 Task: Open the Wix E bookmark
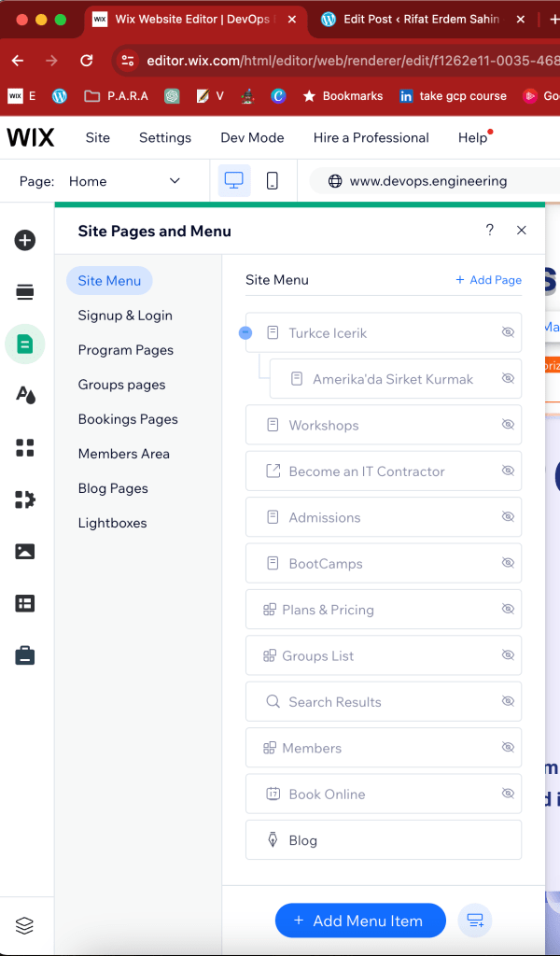[21, 96]
